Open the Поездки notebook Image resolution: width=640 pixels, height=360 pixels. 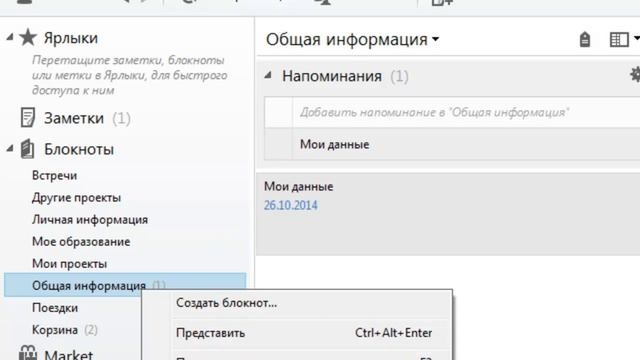55,308
